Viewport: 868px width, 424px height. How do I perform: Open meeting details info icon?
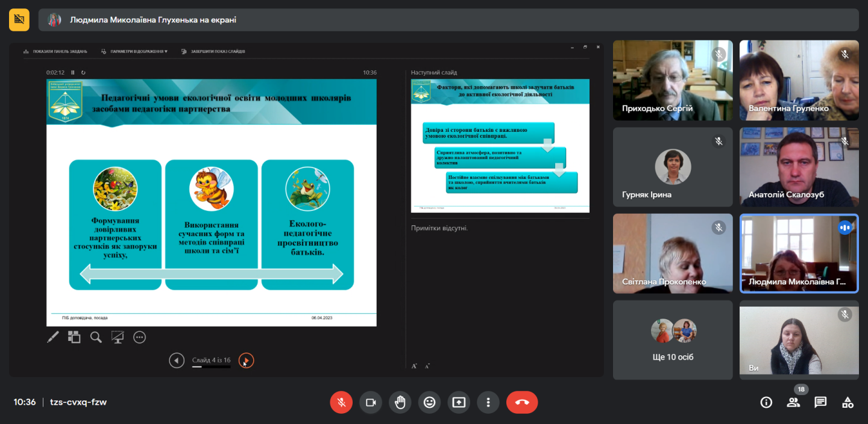[766, 402]
